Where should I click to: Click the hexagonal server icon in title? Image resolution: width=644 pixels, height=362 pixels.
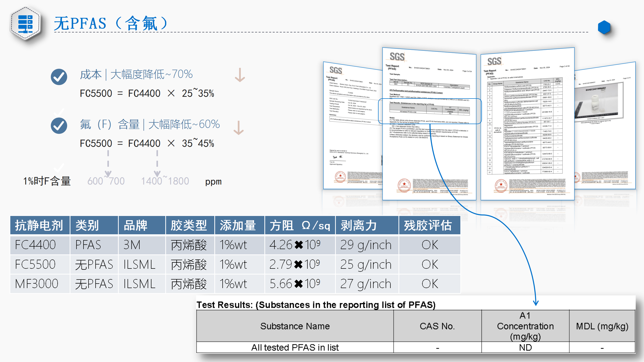pos(25,23)
